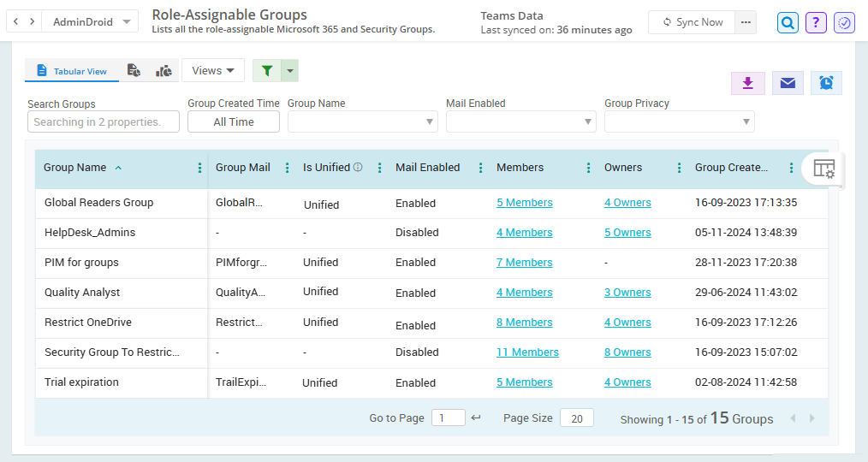Click the info icon next to Is Unified
The width and height of the screenshot is (868, 462).
(358, 168)
